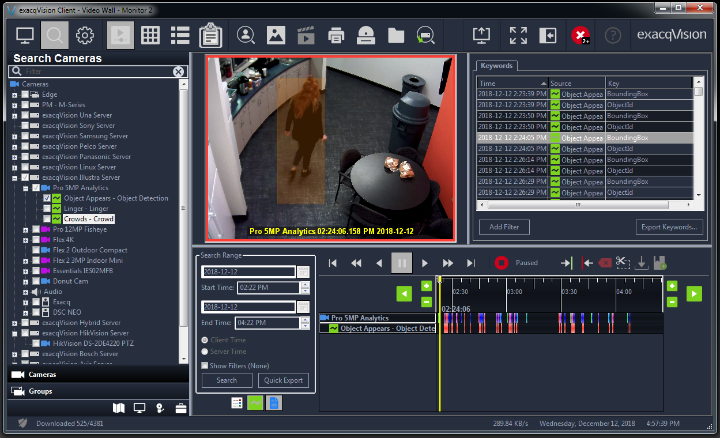Check the Crowds - Crowd checkbox

pyautogui.click(x=46, y=219)
